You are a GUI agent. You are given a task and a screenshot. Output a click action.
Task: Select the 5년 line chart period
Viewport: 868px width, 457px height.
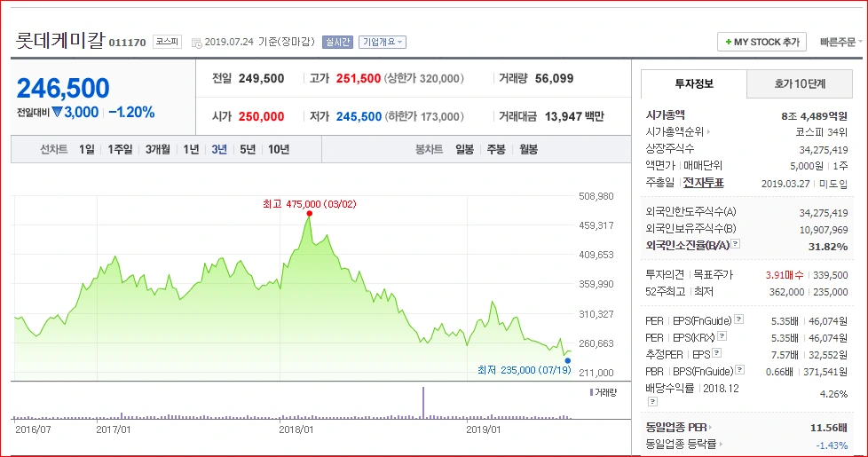tap(248, 149)
